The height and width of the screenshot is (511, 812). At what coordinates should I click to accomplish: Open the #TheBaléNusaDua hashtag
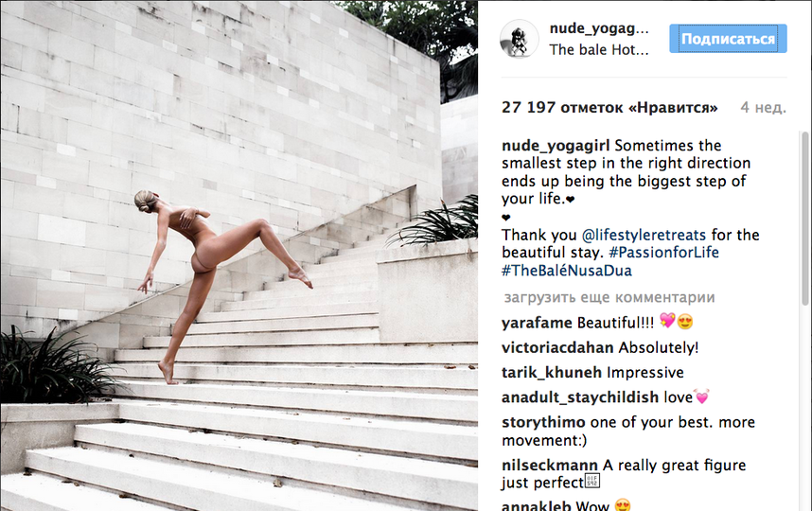click(x=567, y=271)
